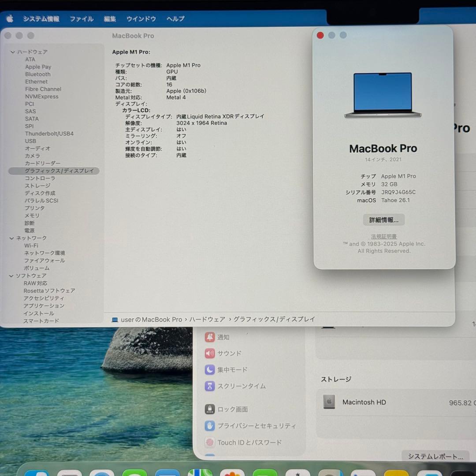The image size is (476, 476).
Task: Open the 編集 menu
Action: tap(110, 19)
